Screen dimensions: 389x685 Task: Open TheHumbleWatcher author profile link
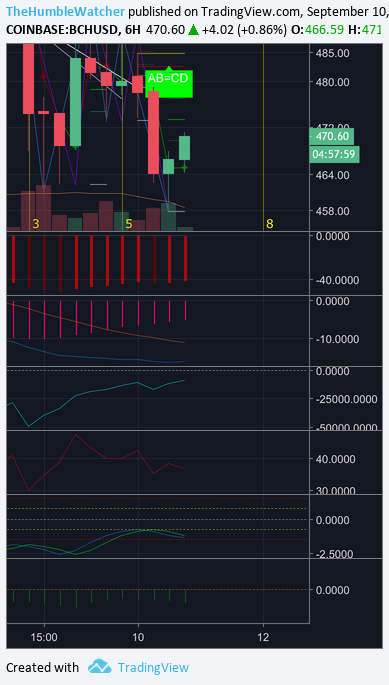(x=66, y=11)
